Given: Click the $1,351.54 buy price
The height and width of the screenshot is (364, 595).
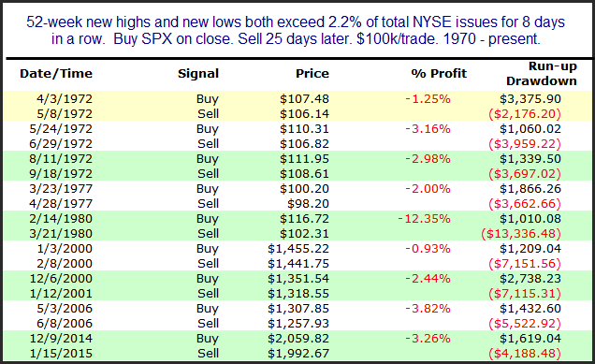Looking at the screenshot, I should (298, 279).
